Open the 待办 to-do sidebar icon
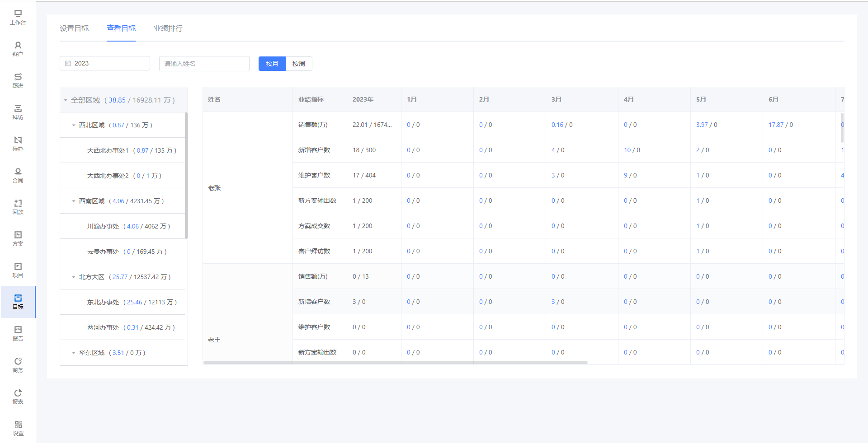Screen dimensions: 868x443 point(18,144)
